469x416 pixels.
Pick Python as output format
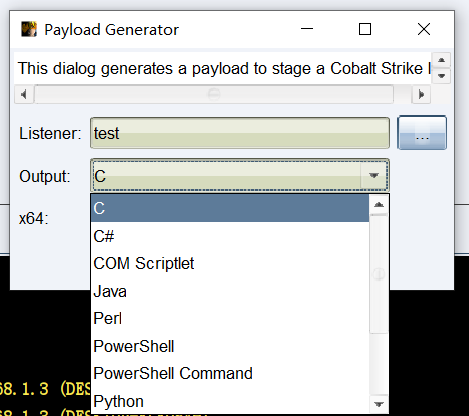[230, 401]
